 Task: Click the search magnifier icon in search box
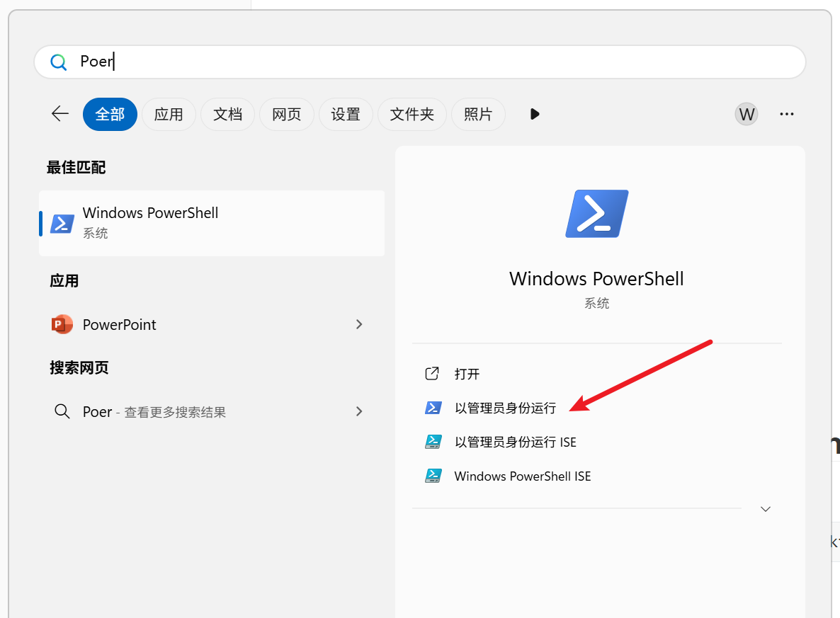(58, 62)
